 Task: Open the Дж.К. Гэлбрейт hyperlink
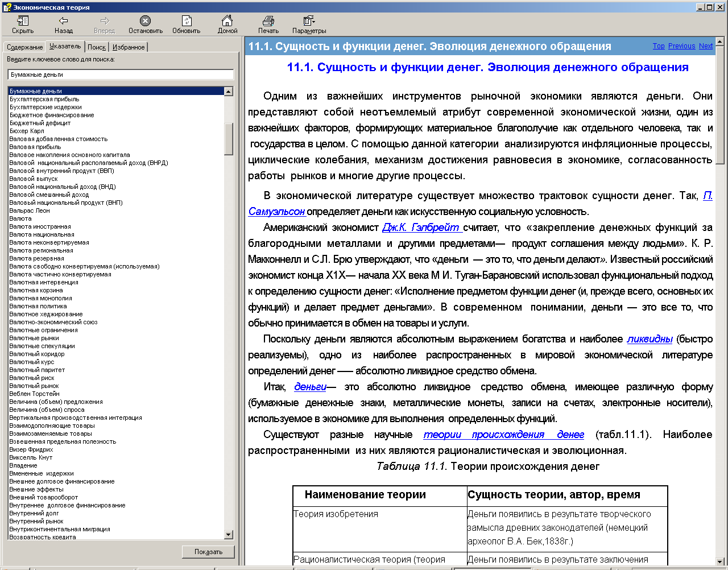(422, 228)
